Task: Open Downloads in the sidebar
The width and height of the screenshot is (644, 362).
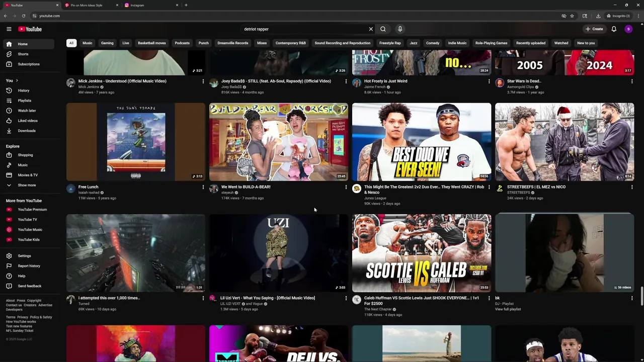Action: 28,131
